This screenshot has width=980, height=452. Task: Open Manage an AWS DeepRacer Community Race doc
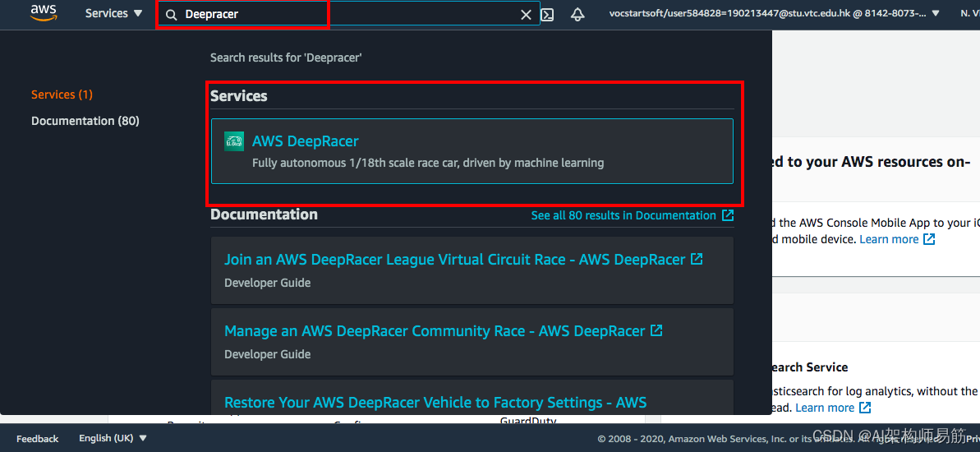[x=435, y=330]
